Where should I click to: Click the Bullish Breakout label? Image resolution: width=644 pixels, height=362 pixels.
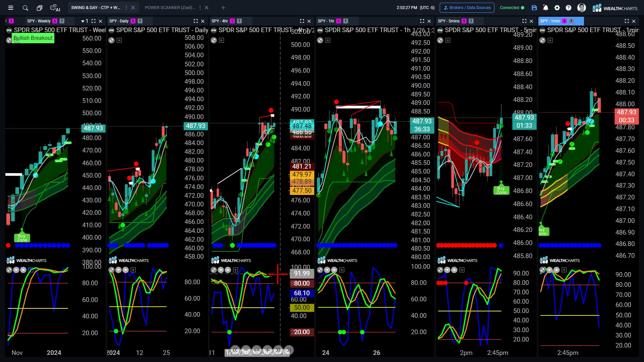[33, 38]
